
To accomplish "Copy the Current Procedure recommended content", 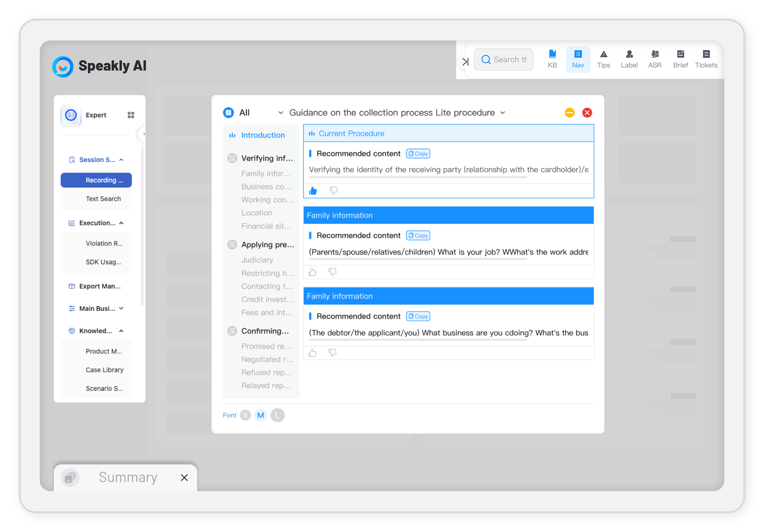I will [418, 153].
